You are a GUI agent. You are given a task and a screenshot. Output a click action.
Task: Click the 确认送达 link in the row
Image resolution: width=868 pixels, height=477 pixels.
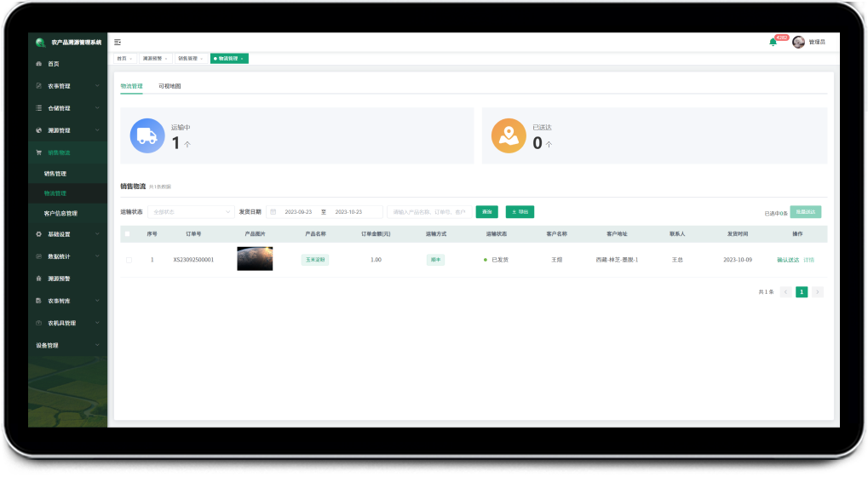(x=788, y=260)
